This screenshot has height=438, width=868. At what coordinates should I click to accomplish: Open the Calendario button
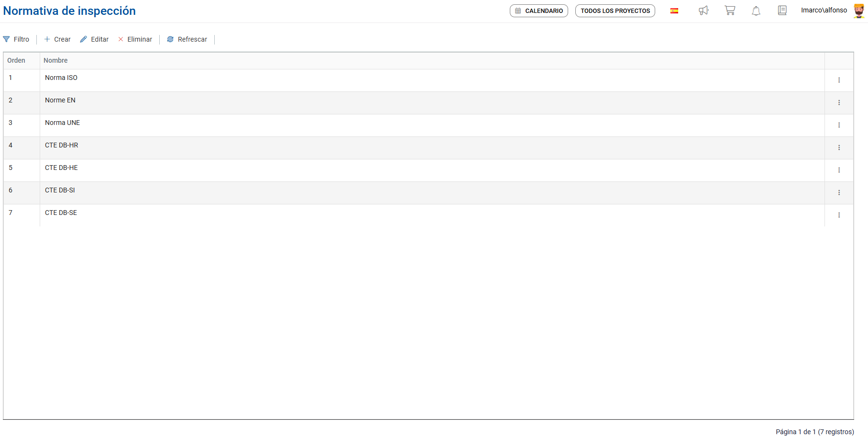(x=539, y=11)
